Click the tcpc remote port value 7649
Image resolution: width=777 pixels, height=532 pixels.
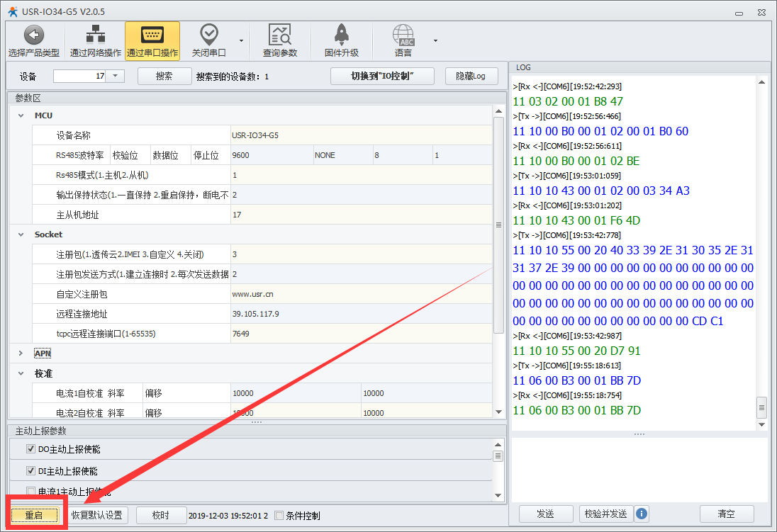(362, 334)
